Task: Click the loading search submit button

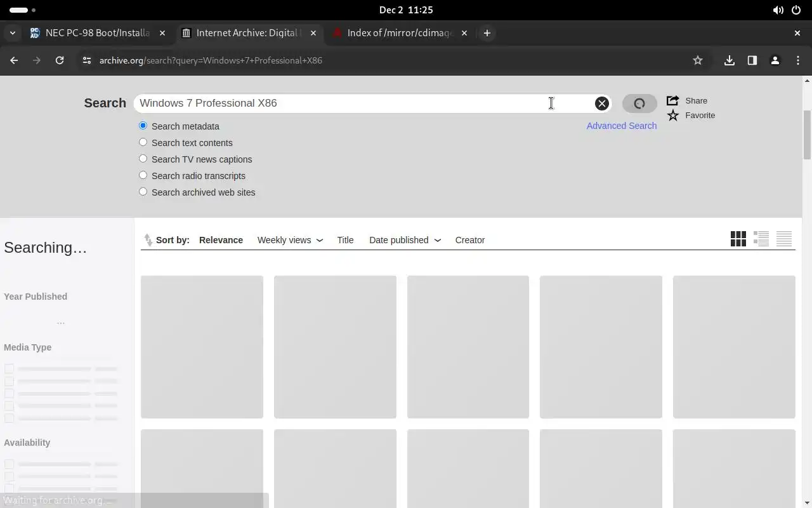Action: [x=639, y=104]
